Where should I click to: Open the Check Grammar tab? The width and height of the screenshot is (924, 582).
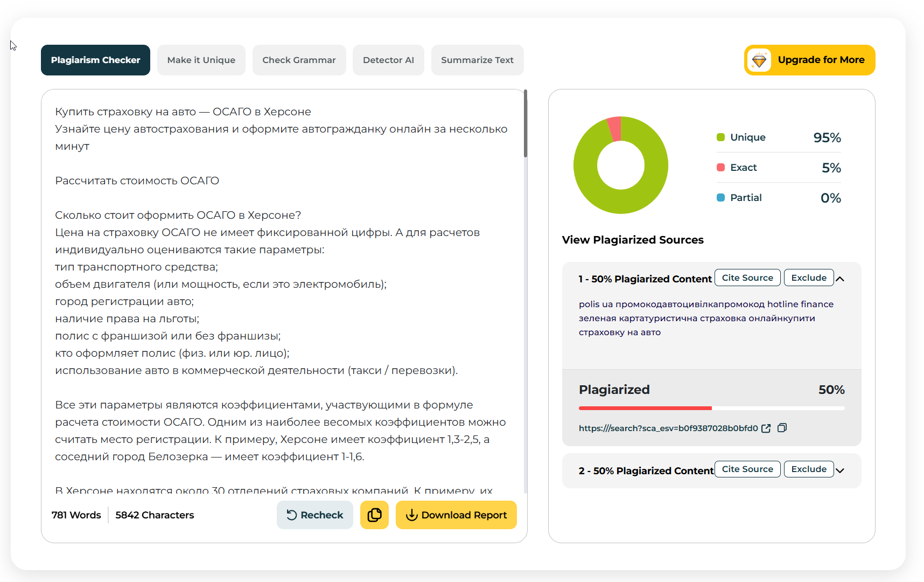pos(299,60)
